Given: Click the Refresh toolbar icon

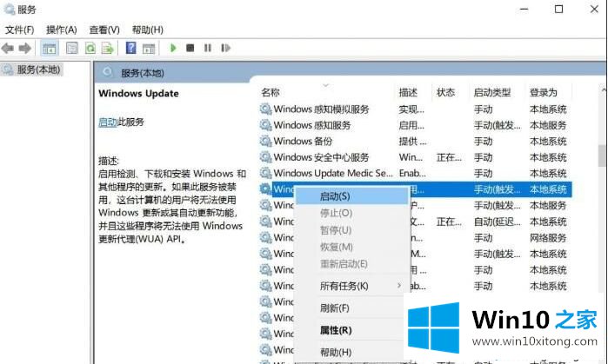Looking at the screenshot, I should tap(90, 48).
